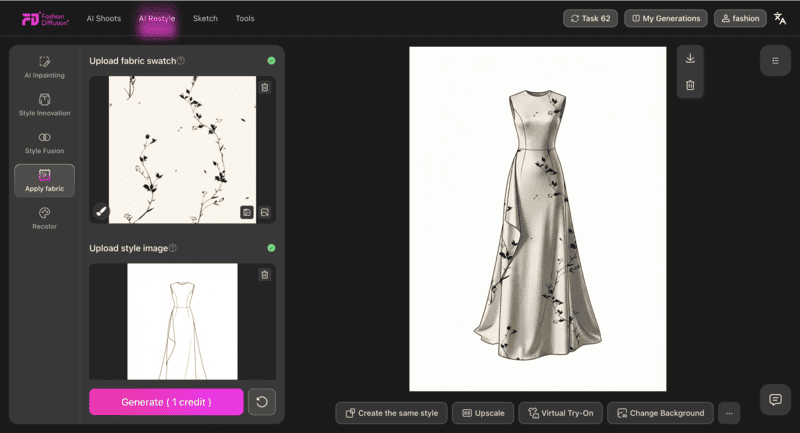Delete the uploaded fabric swatch
This screenshot has height=433, width=800.
[x=265, y=87]
